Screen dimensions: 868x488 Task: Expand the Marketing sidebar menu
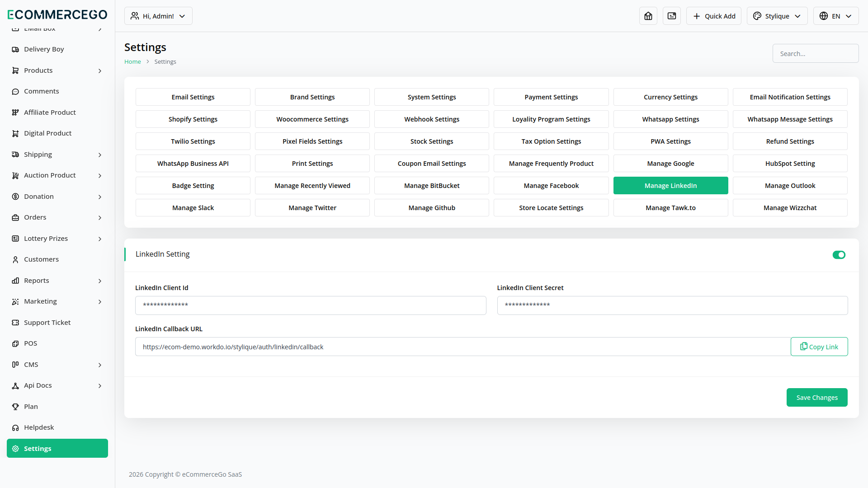pos(57,301)
